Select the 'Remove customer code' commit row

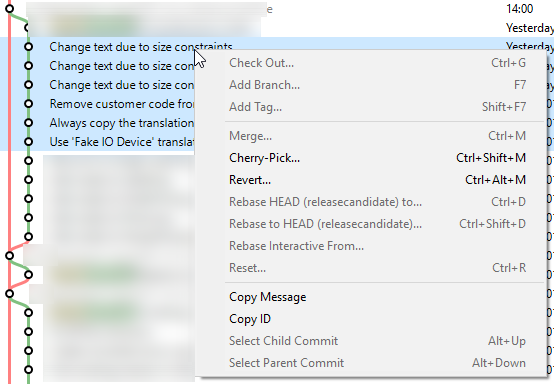click(x=97, y=104)
